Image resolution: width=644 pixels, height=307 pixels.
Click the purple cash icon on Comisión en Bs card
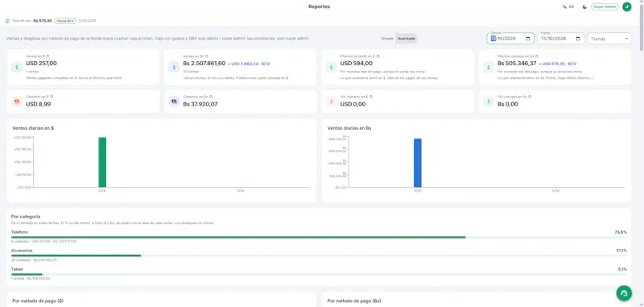coord(174,101)
